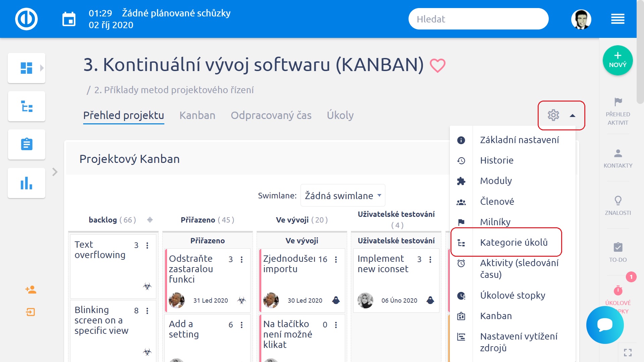The height and width of the screenshot is (362, 644).
Task: Click assignee avatar on Odstraňte zastaralou card
Action: tap(177, 300)
